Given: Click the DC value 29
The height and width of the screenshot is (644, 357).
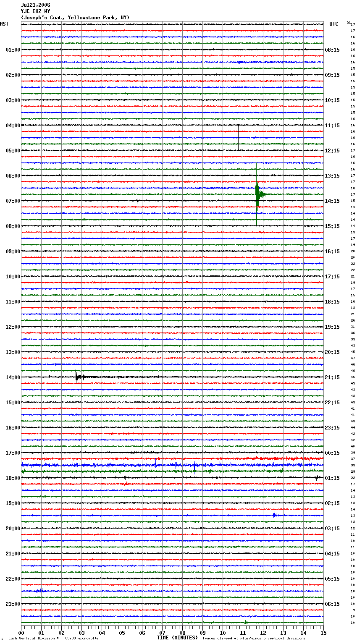Looking at the screenshot, I should pos(353,472).
